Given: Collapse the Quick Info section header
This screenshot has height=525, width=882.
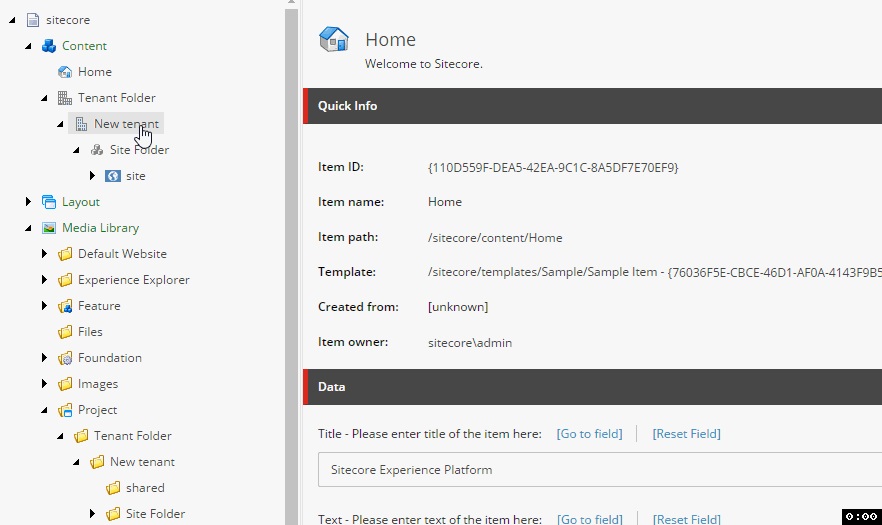Looking at the screenshot, I should click(x=592, y=106).
